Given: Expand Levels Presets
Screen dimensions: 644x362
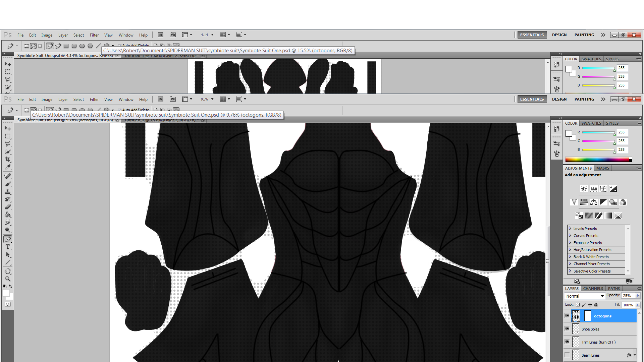Looking at the screenshot, I should (x=570, y=228).
